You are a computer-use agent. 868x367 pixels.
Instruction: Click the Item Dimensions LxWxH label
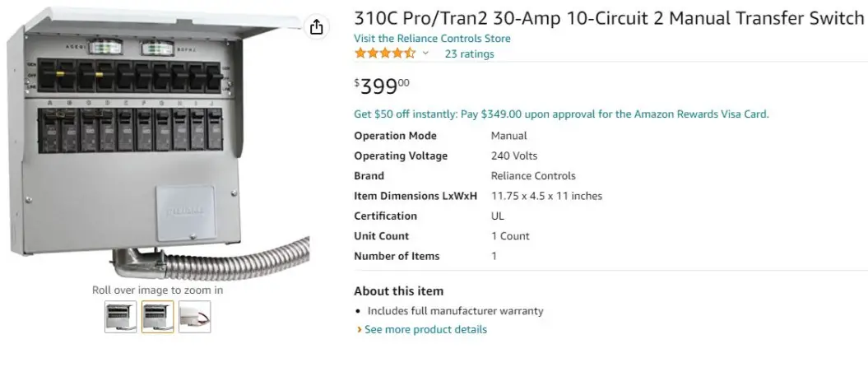415,196
